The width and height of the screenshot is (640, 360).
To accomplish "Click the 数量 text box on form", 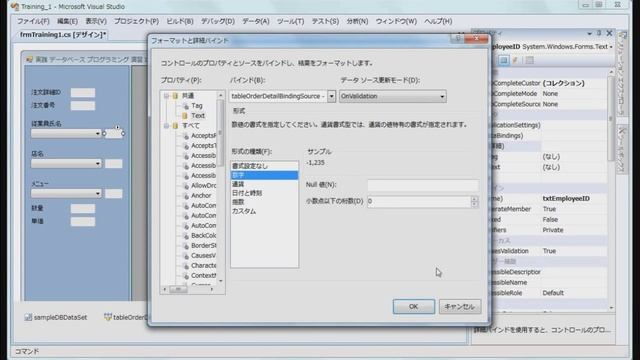I will pos(83,209).
